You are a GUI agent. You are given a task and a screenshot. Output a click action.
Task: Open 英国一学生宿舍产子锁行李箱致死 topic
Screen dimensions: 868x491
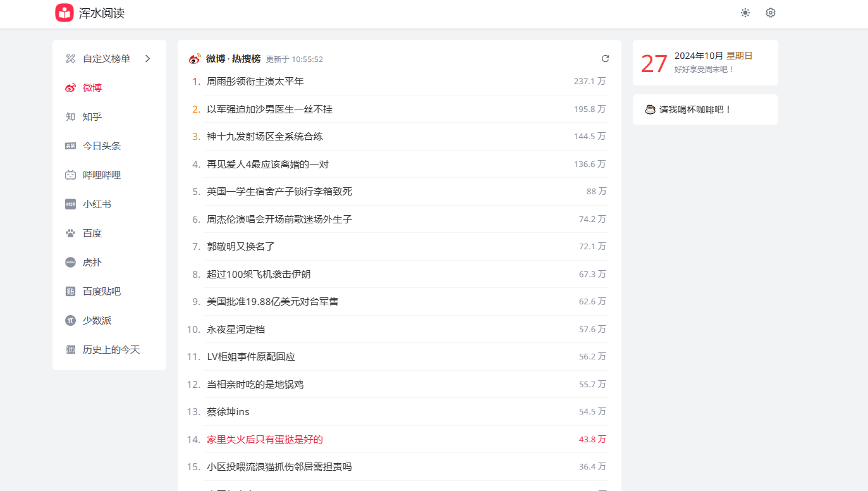click(x=279, y=192)
